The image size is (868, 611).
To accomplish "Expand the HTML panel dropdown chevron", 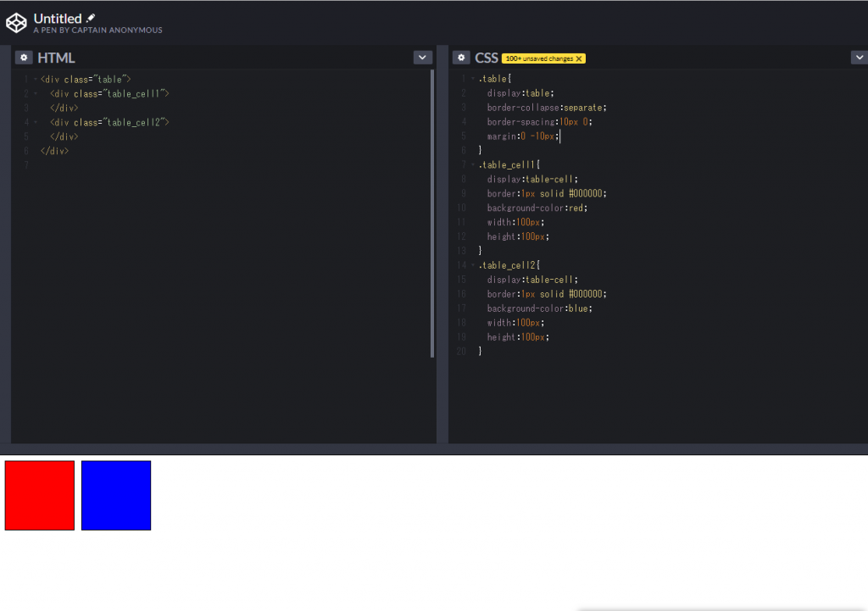I will tap(422, 58).
